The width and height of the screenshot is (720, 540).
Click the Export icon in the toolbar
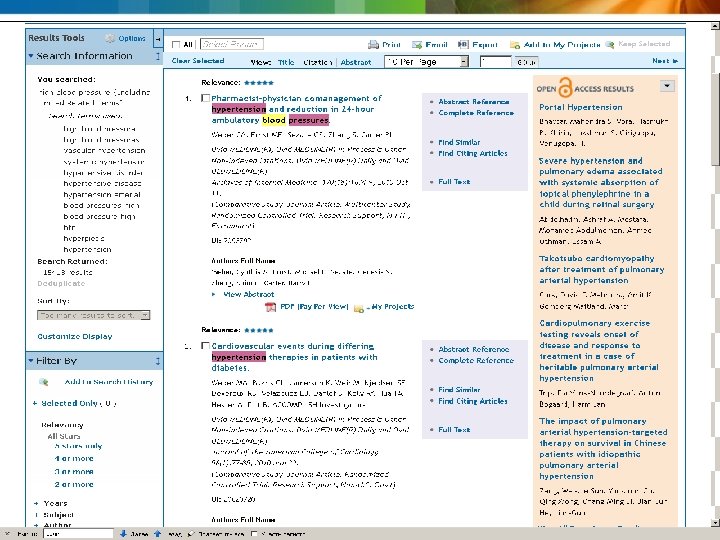coord(463,44)
